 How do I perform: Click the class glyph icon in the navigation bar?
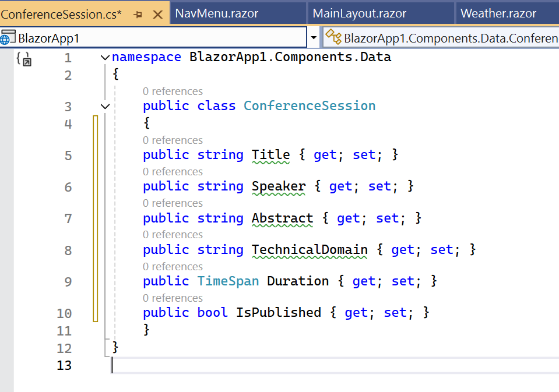[333, 37]
